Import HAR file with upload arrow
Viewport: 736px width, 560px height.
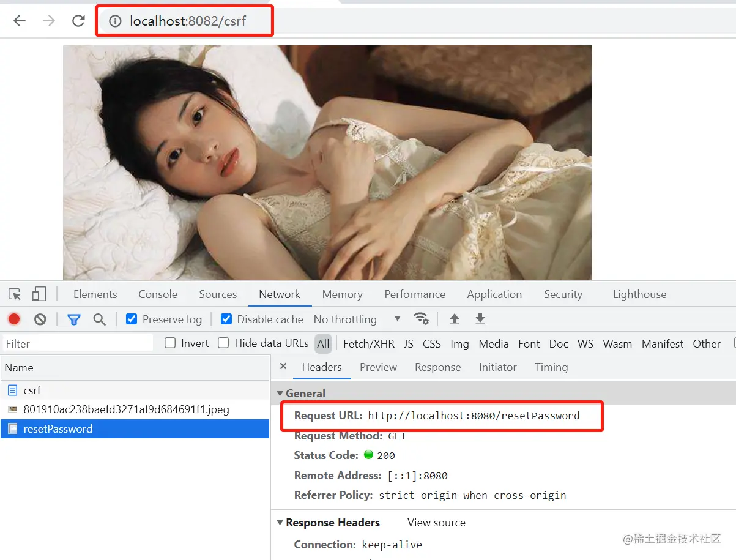click(x=455, y=318)
